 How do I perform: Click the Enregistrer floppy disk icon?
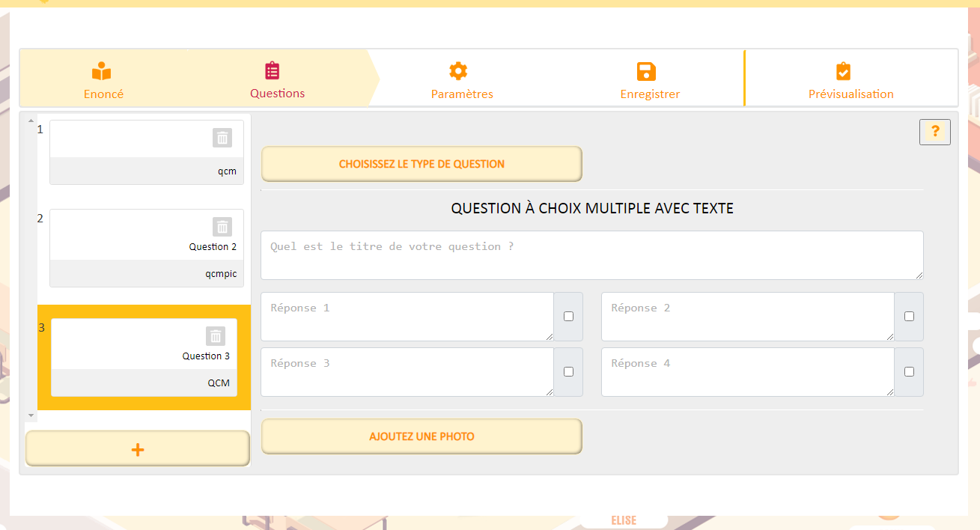click(646, 72)
